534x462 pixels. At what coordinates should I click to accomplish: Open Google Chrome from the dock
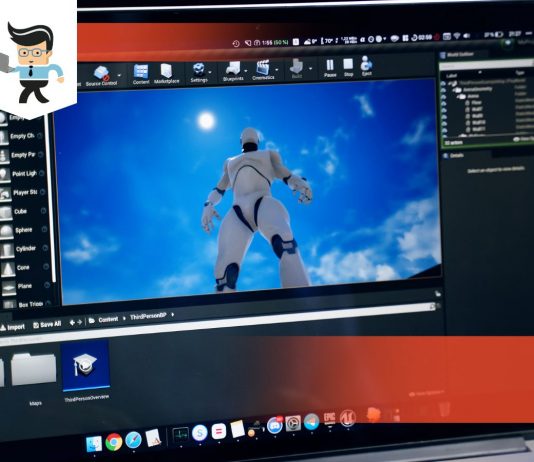tap(114, 442)
